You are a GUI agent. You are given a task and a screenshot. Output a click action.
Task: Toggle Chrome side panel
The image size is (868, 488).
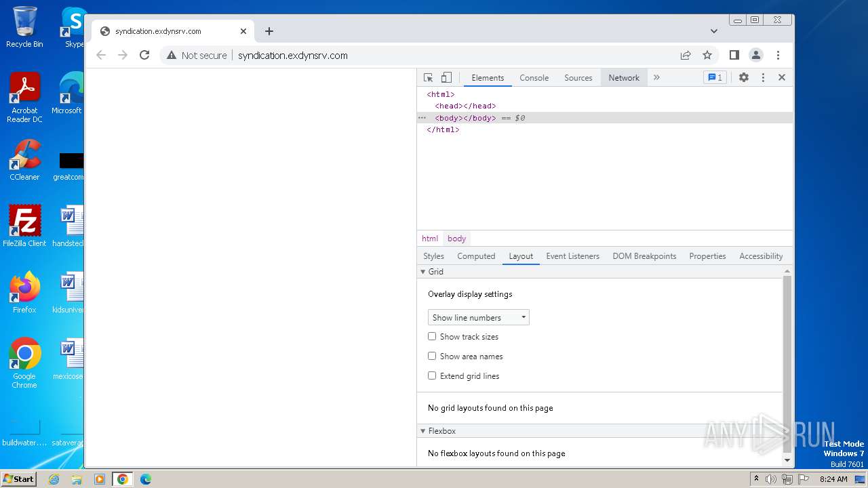734,56
